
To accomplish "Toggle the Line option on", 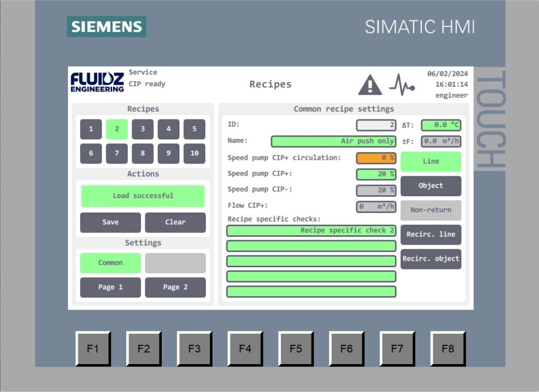I will pyautogui.click(x=431, y=162).
